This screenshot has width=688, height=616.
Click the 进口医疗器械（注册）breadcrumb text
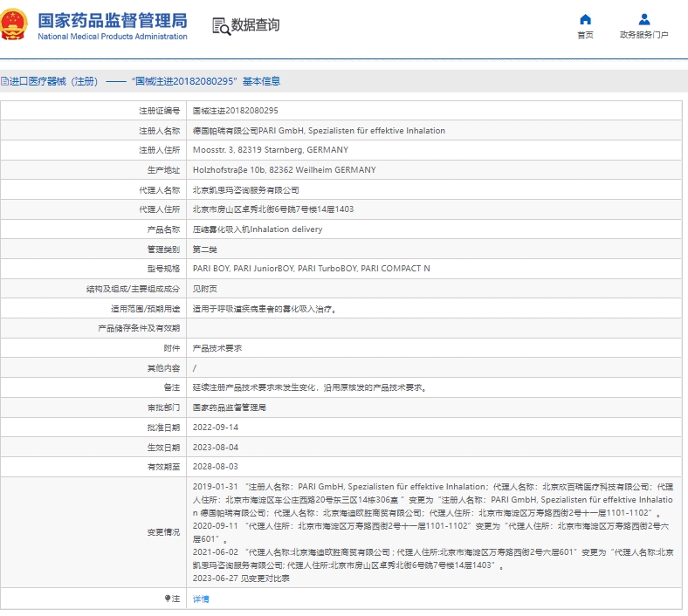pyautogui.click(x=53, y=81)
